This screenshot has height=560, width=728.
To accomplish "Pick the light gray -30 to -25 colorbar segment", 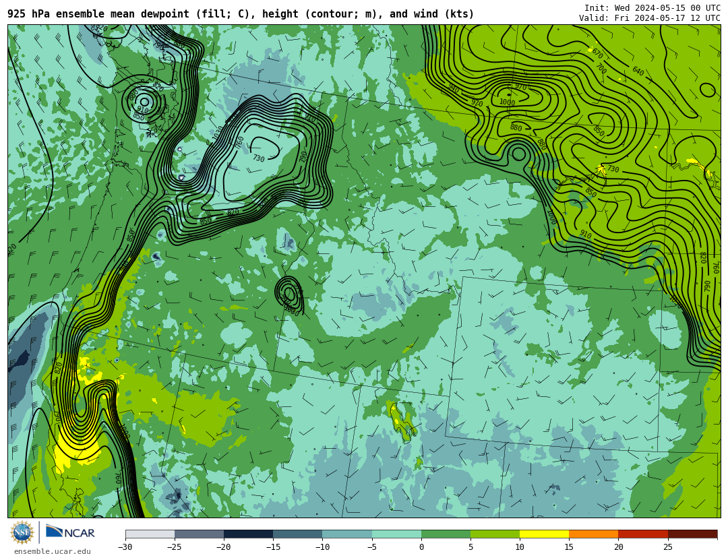I will (150, 534).
